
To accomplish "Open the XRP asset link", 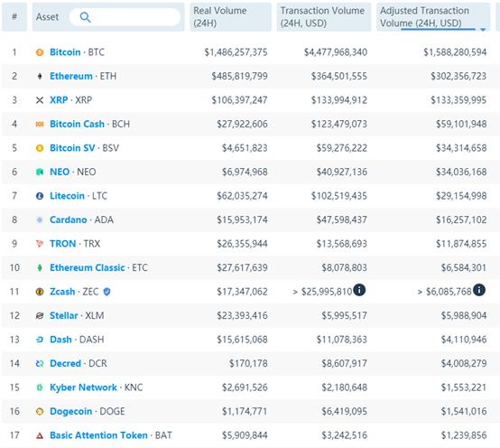I will (59, 100).
